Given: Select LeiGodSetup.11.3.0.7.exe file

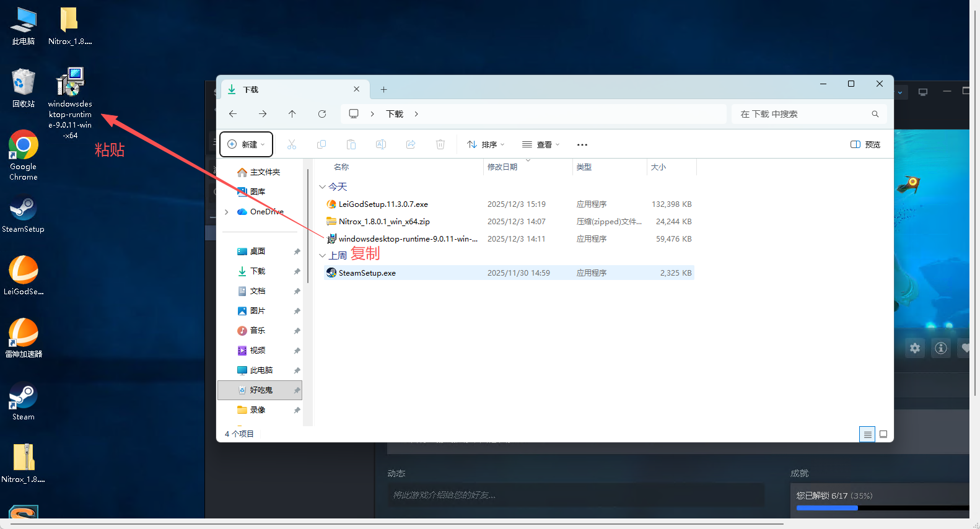Looking at the screenshot, I should pos(383,204).
